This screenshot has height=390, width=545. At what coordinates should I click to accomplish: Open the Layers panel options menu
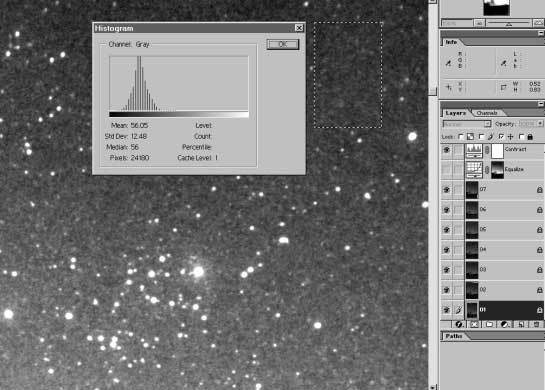541,104
